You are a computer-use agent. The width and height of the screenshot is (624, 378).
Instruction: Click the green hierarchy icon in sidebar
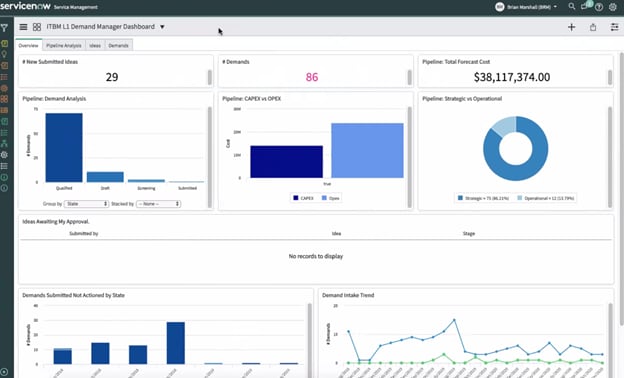pyautogui.click(x=4, y=143)
